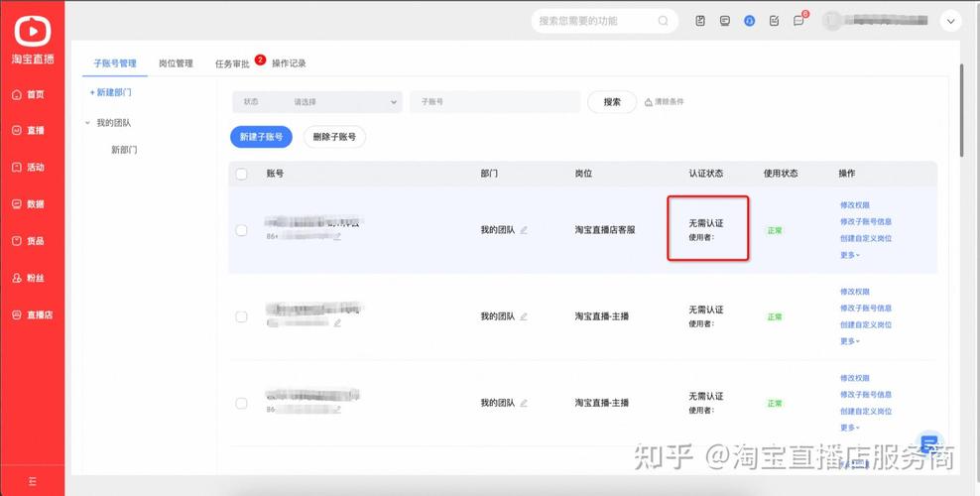Focus the 搜索您需要的功能 search field
This screenshot has width=980, height=496.
pos(604,21)
